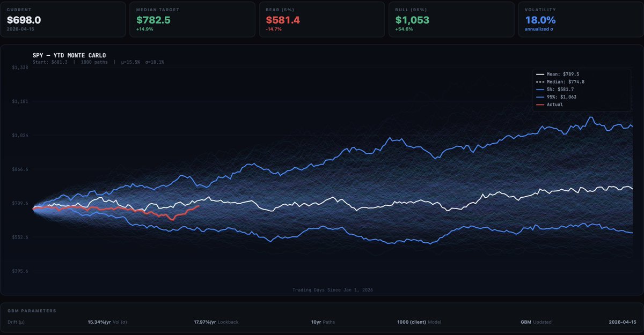Image resolution: width=644 pixels, height=335 pixels.
Task: Click the y-axis label $709.6
Action: 20,203
